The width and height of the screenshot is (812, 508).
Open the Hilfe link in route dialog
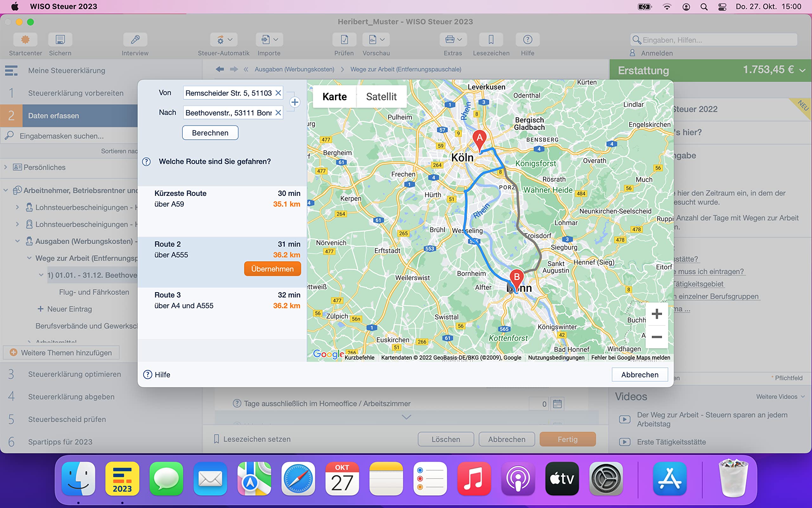(x=157, y=375)
